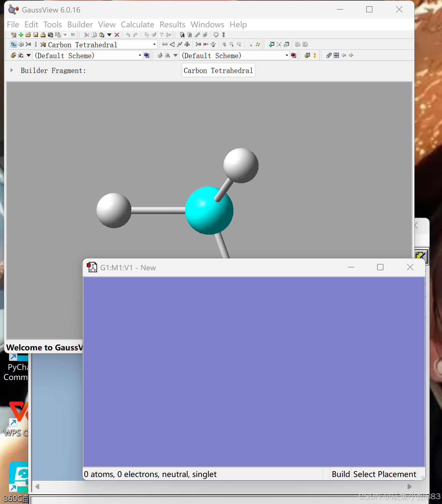The height and width of the screenshot is (504, 442).
Task: Open the View menu
Action: point(107,24)
